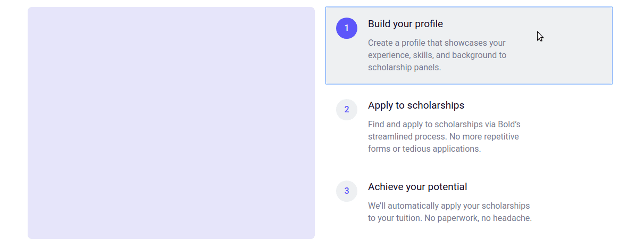This screenshot has width=644, height=246.
Task: Open the "Apply to scholarships" step heading
Action: (x=416, y=105)
